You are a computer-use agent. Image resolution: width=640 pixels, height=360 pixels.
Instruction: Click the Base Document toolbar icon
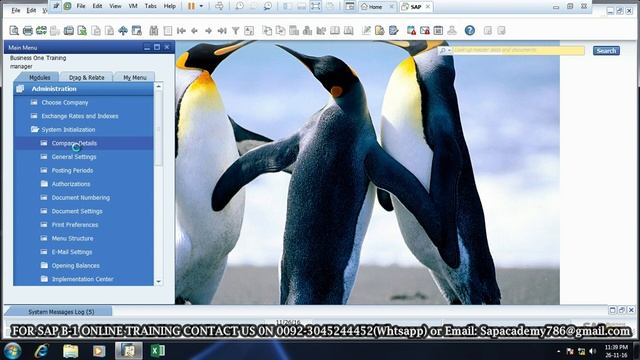pyautogui.click(x=267, y=31)
